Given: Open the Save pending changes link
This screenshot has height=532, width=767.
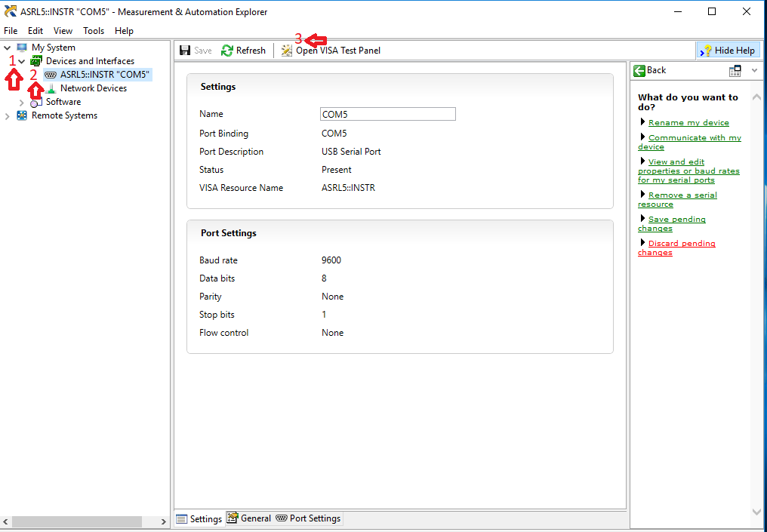Looking at the screenshot, I should [x=672, y=224].
